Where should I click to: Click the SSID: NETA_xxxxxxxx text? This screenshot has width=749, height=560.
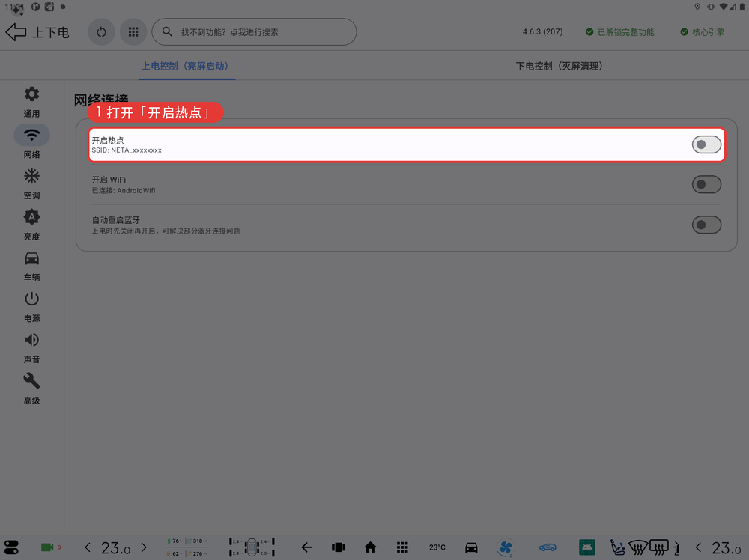(x=127, y=150)
